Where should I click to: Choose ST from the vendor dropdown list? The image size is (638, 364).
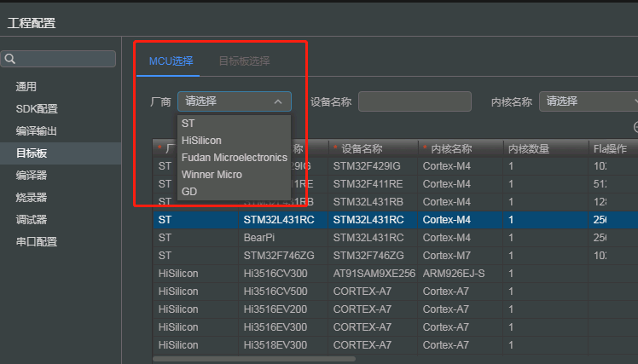point(234,124)
